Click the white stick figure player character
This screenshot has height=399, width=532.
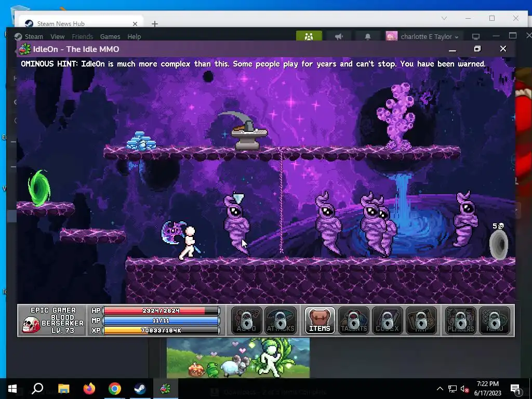(x=189, y=243)
